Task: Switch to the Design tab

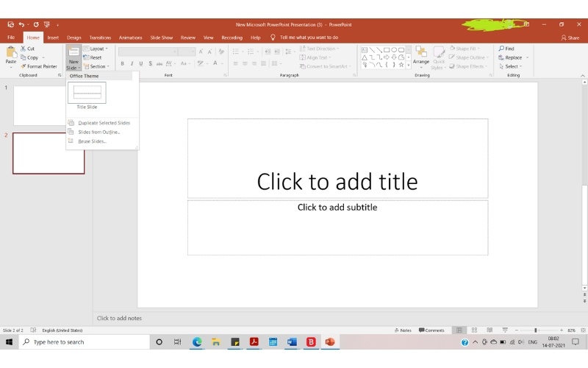Action: (x=74, y=38)
